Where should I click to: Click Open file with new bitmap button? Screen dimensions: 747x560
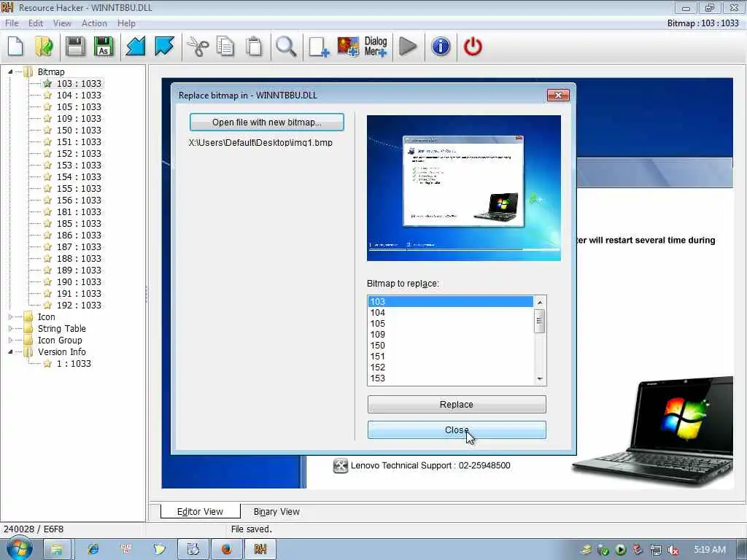267,122
